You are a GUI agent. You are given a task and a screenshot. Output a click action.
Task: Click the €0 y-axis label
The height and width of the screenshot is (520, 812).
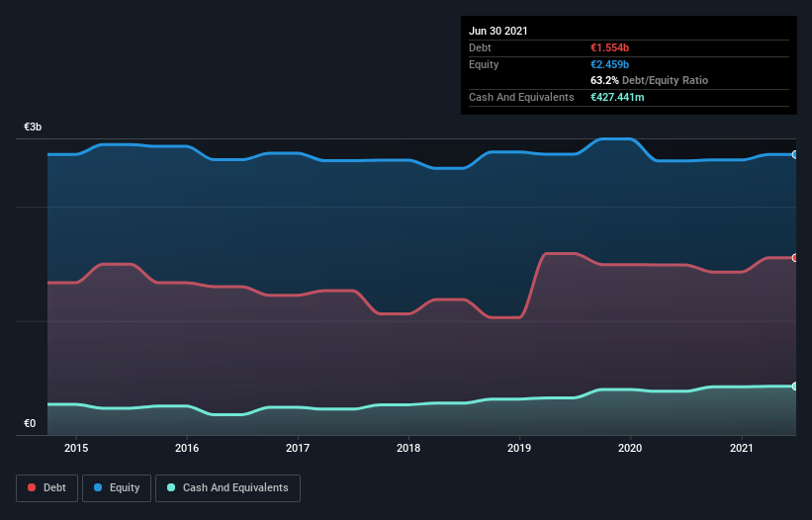pos(30,423)
